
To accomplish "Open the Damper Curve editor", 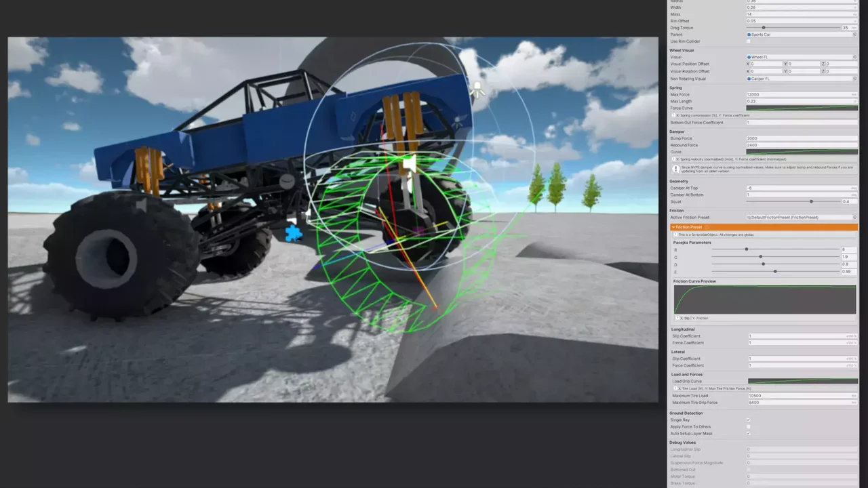I will (x=802, y=152).
